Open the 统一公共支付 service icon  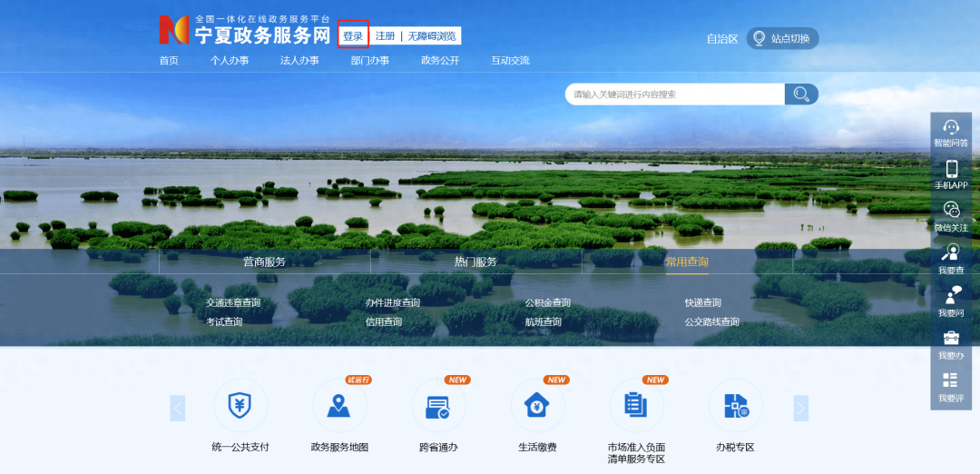pos(240,406)
